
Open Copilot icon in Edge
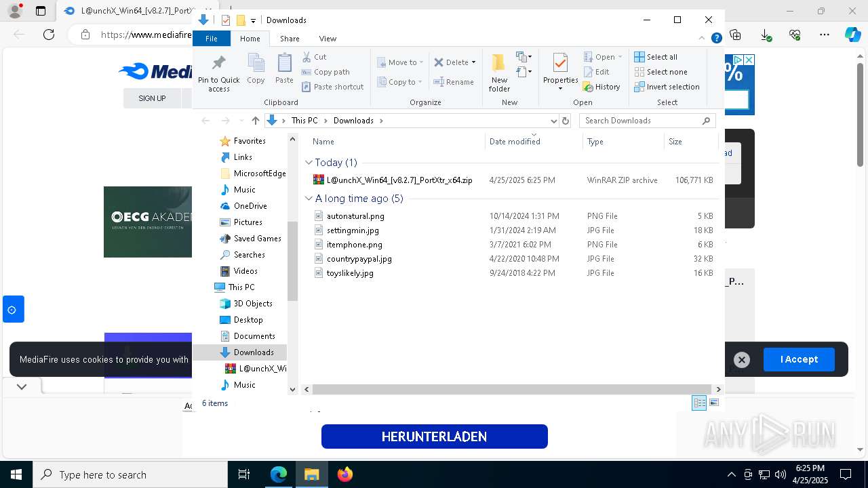[852, 35]
